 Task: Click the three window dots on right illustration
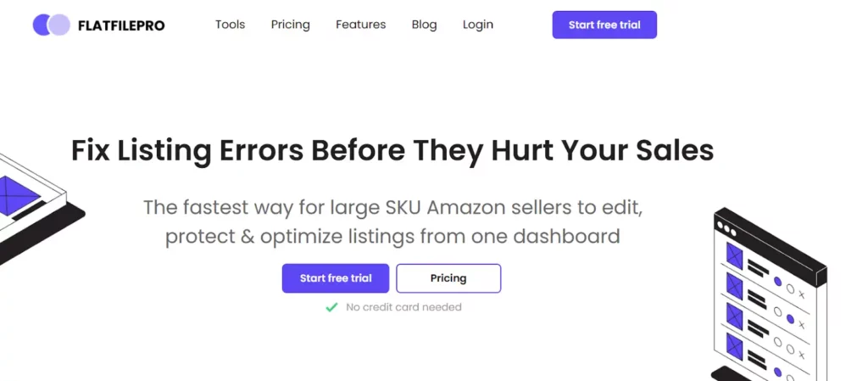726,229
